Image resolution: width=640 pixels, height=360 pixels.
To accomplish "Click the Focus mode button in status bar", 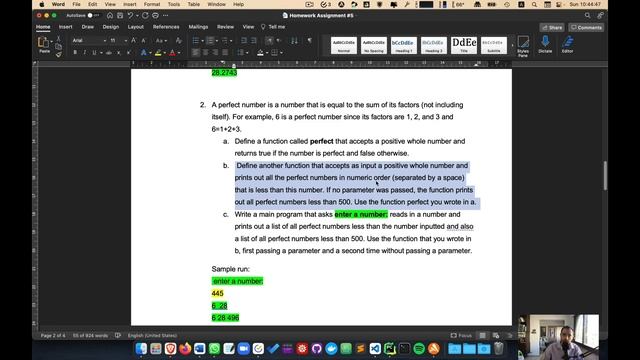I will [x=461, y=336].
